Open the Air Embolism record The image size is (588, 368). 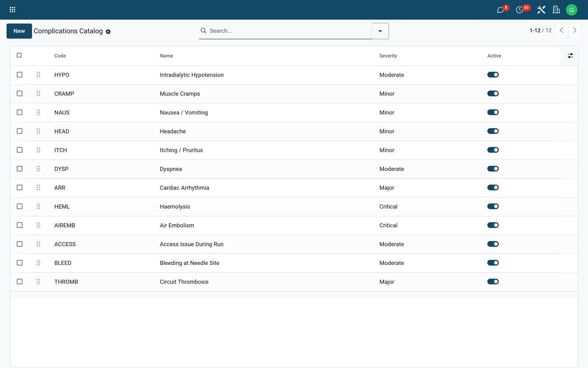(177, 226)
